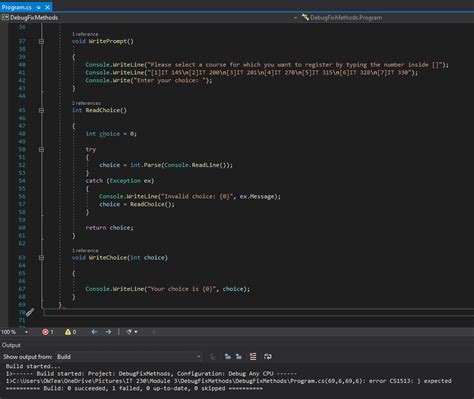Click the int.Parse(Console.ReadLine()) line
Image resolution: width=474 pixels, height=399 pixels.
(x=166, y=165)
